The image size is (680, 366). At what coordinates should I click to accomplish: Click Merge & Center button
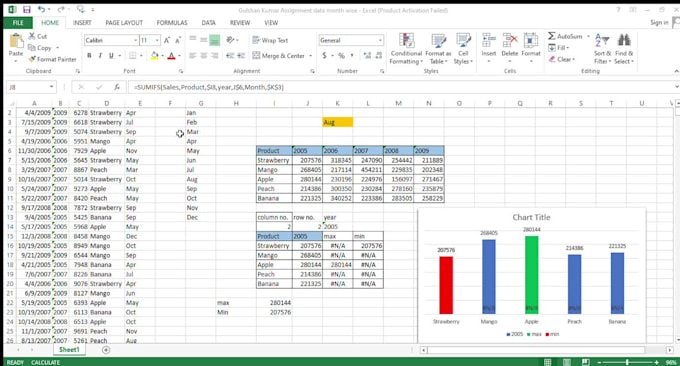[278, 56]
